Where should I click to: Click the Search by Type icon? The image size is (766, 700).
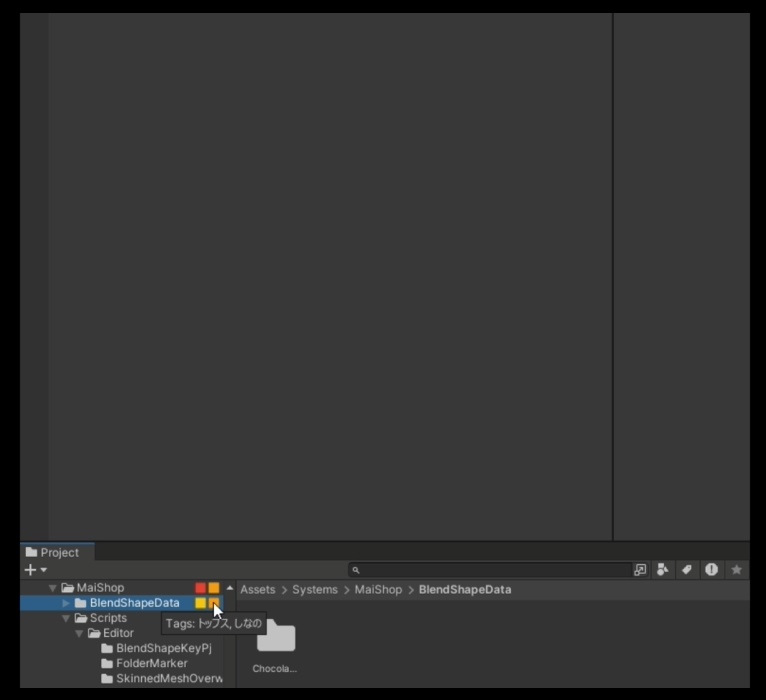pos(662,570)
